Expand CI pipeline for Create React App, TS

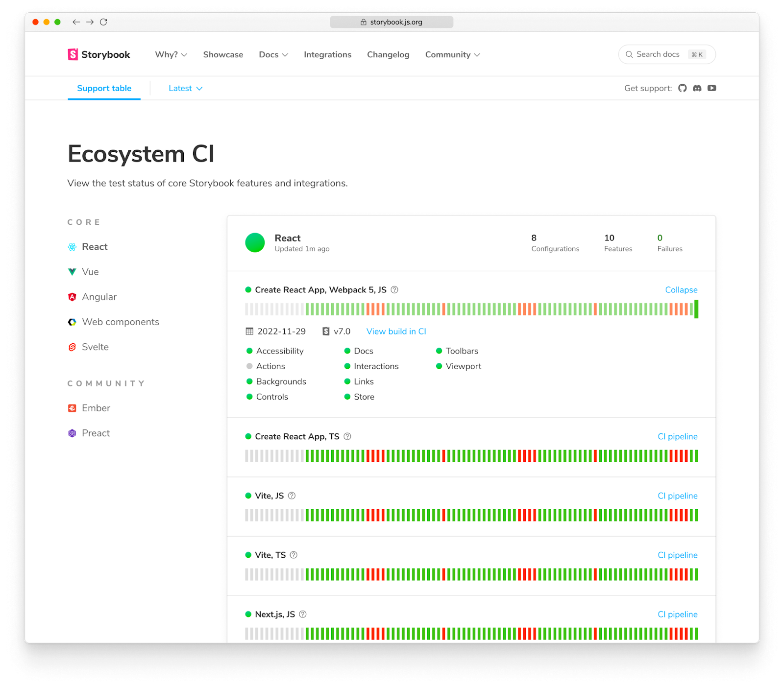[x=677, y=436]
